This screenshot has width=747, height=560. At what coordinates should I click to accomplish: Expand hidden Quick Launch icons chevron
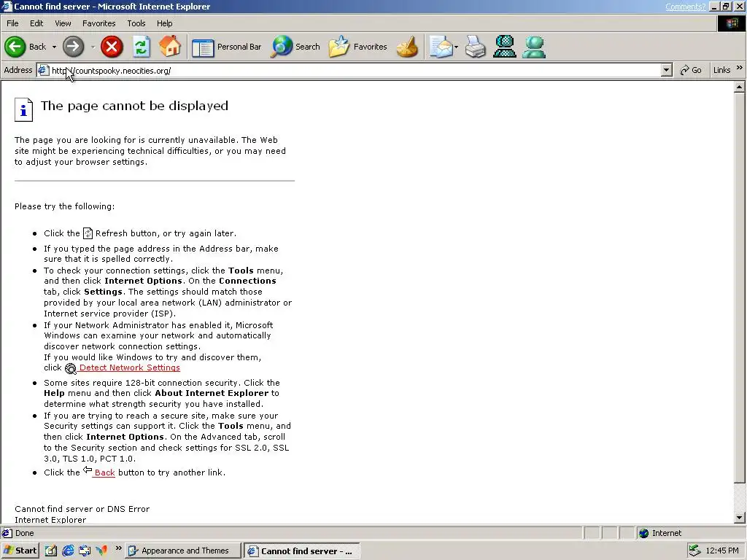(x=118, y=548)
